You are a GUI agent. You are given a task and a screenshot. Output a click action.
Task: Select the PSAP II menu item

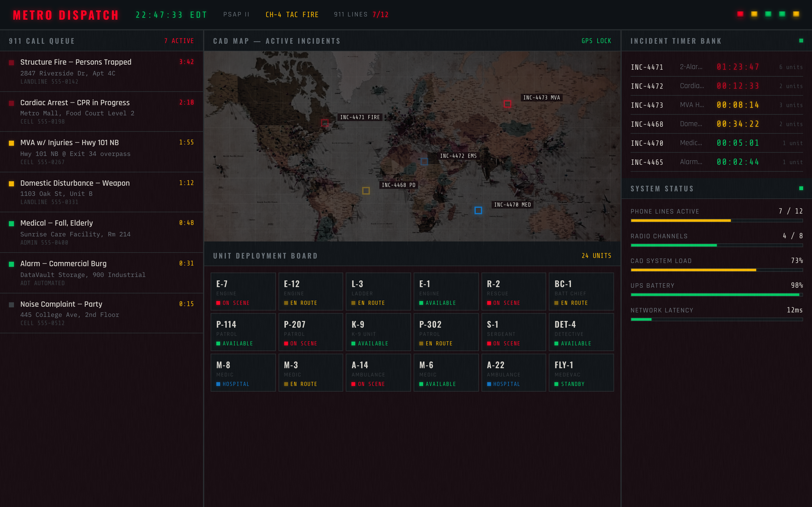click(236, 15)
